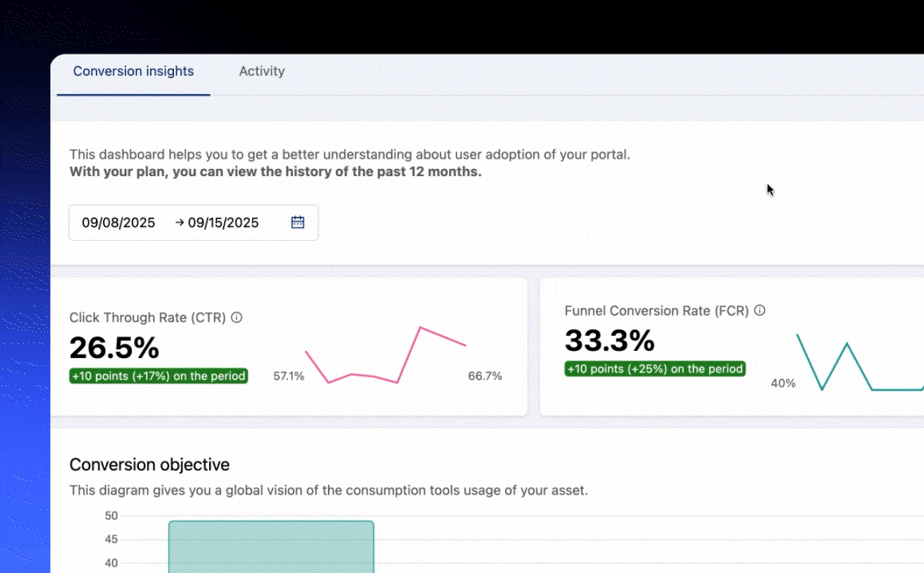This screenshot has height=573, width=924.
Task: Click the pink CTR sparkline chart
Action: (385, 355)
